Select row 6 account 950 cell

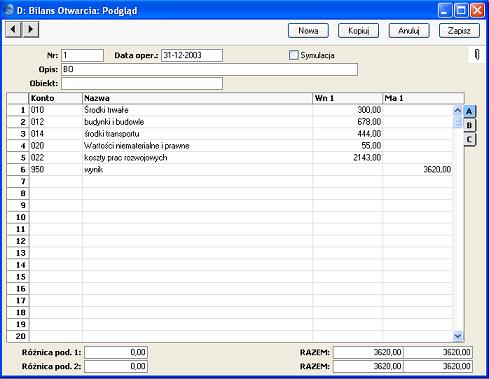pos(56,170)
